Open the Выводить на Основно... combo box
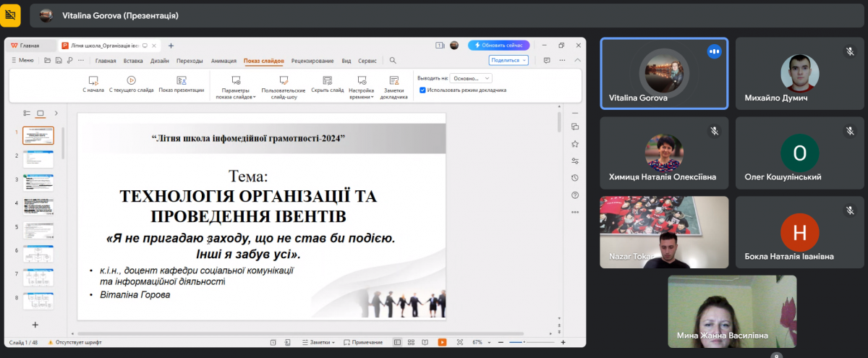The width and height of the screenshot is (868, 358). pos(470,78)
